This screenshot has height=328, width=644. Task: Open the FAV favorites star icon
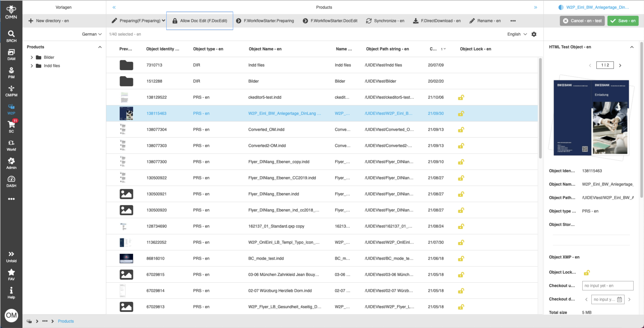pyautogui.click(x=11, y=275)
